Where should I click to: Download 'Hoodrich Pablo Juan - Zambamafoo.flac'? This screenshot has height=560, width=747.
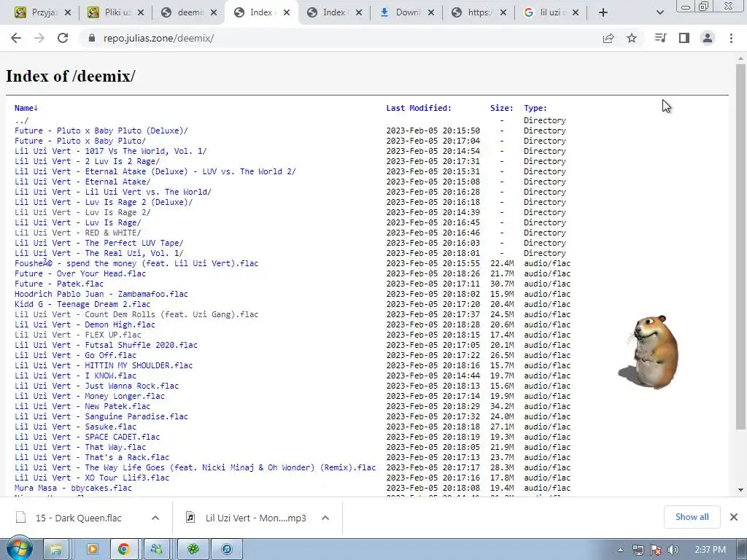tap(101, 294)
